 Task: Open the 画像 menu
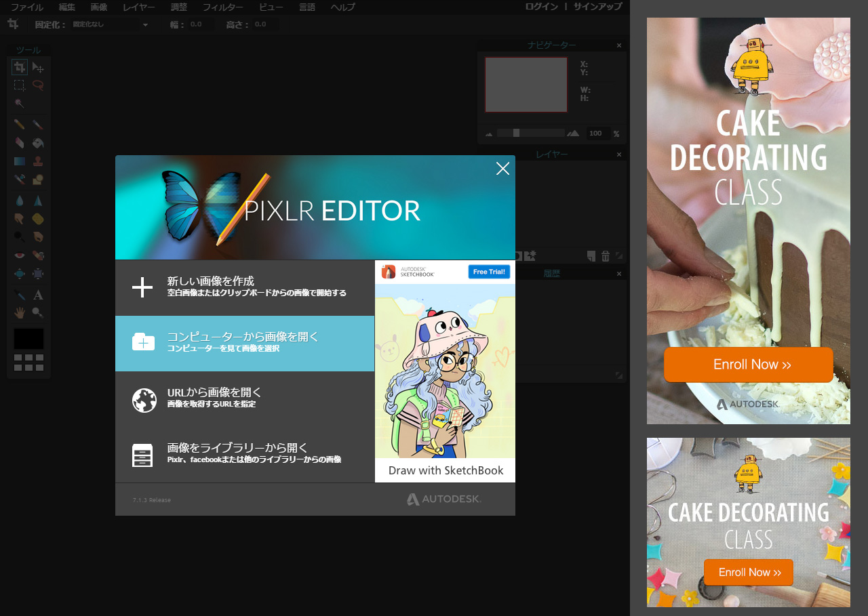[x=99, y=7]
